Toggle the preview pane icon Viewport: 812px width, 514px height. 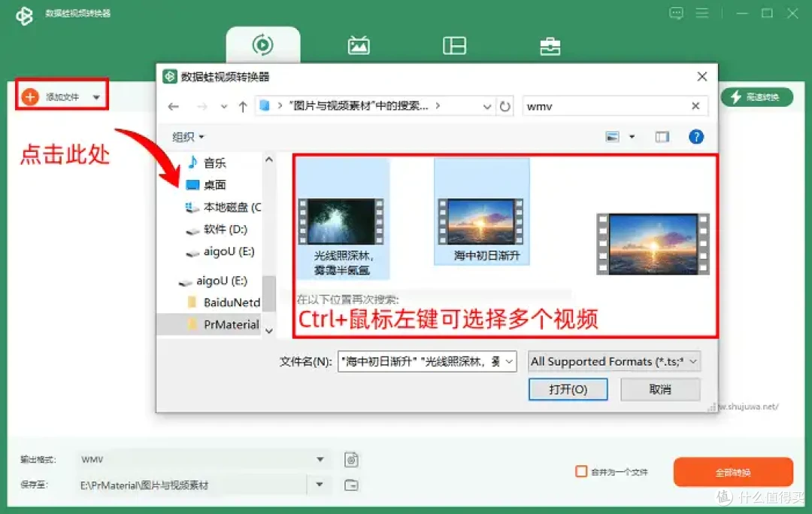[662, 137]
